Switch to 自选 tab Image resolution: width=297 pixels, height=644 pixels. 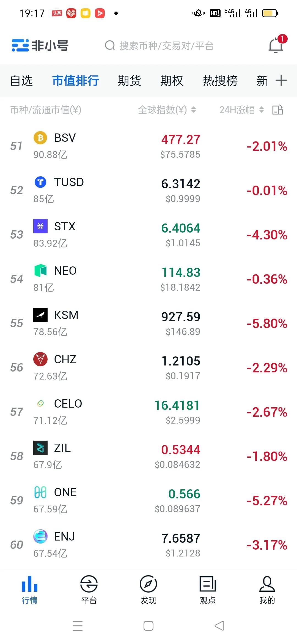[x=21, y=81]
